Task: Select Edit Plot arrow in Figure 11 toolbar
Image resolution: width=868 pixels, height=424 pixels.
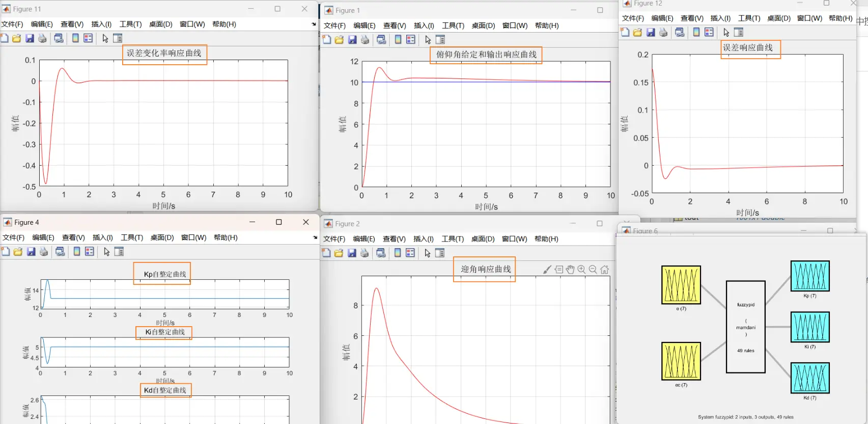Action: coord(105,38)
